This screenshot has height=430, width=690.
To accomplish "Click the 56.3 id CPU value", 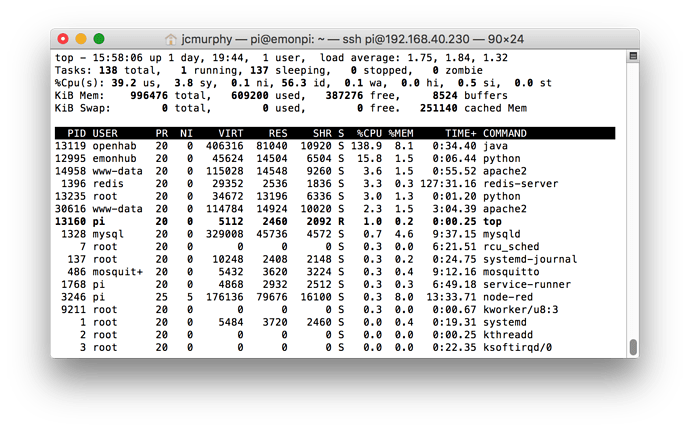I will point(294,83).
